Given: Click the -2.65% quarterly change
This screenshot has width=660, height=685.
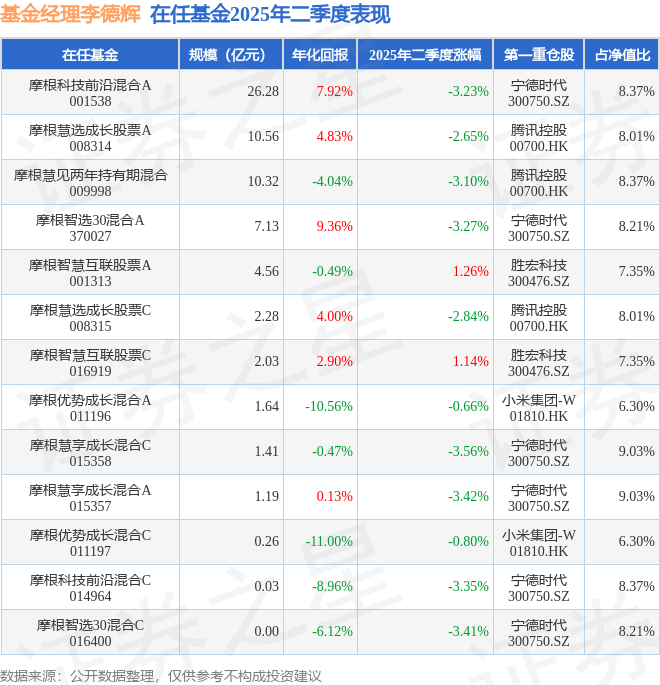Looking at the screenshot, I should (x=468, y=136).
